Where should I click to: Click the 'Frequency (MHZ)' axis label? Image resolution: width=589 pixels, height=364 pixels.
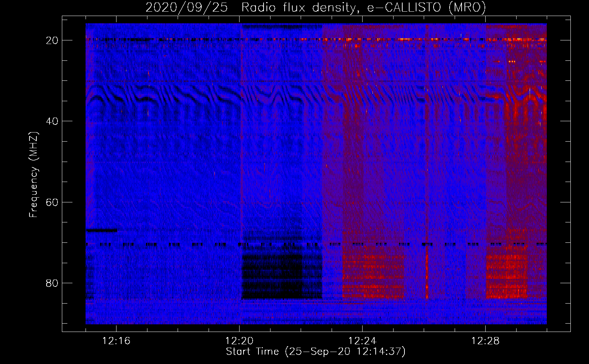coord(33,175)
